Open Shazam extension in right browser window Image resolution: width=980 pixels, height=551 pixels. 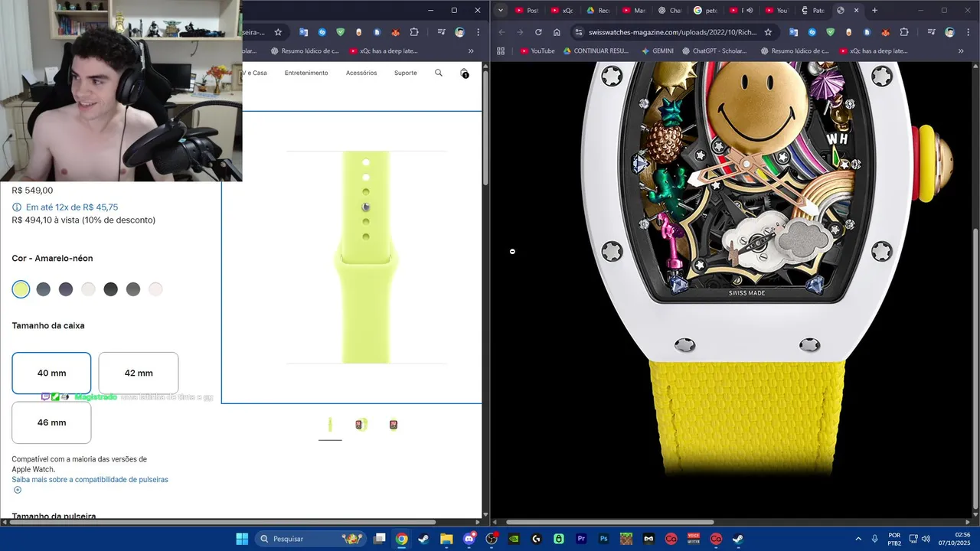812,32
